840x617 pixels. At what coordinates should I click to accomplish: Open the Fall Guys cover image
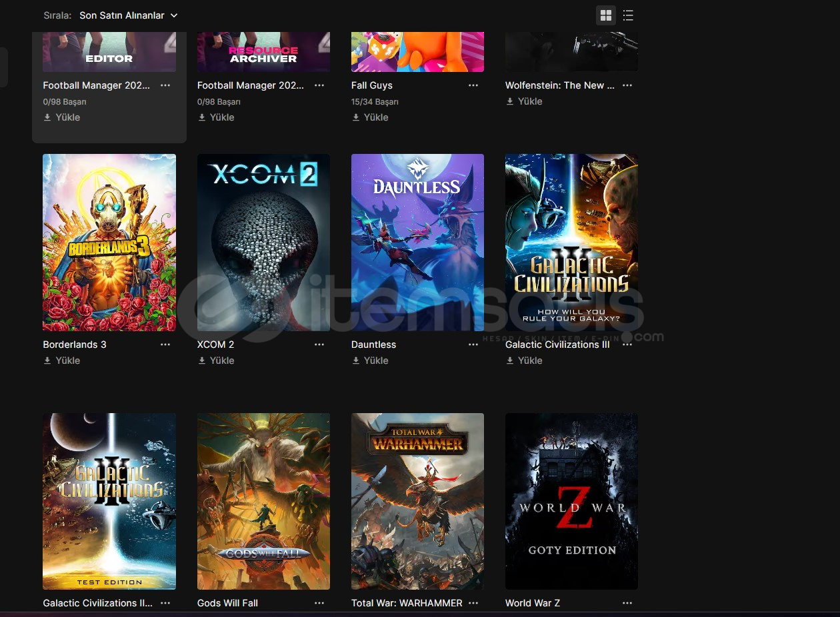[x=417, y=52]
